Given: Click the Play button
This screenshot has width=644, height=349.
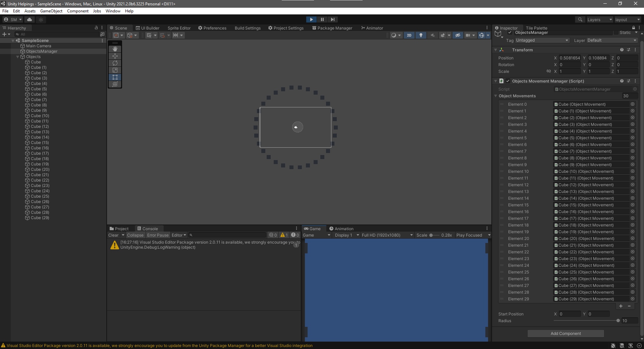Looking at the screenshot, I should coord(311,19).
